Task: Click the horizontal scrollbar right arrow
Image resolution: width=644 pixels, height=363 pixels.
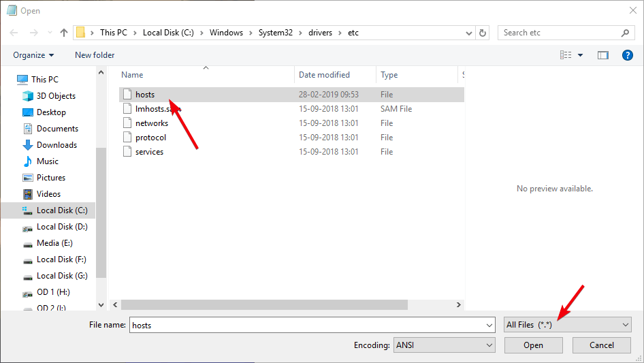Action: point(458,304)
